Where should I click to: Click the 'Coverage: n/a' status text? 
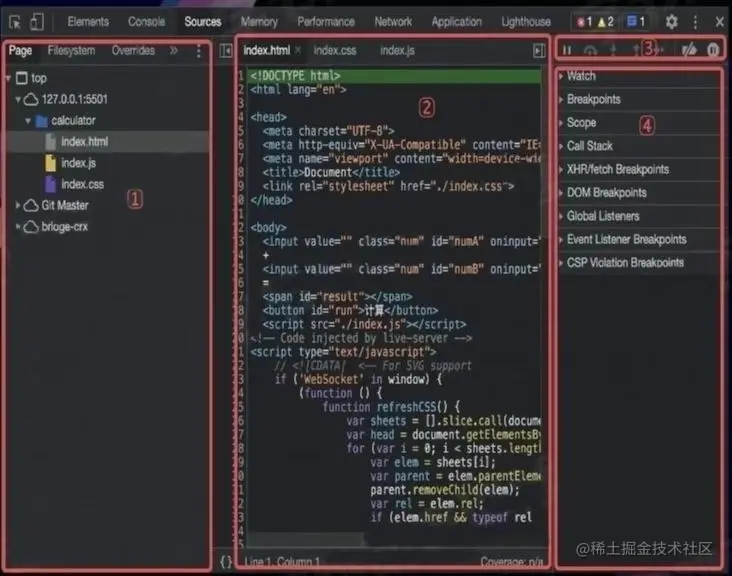512,562
